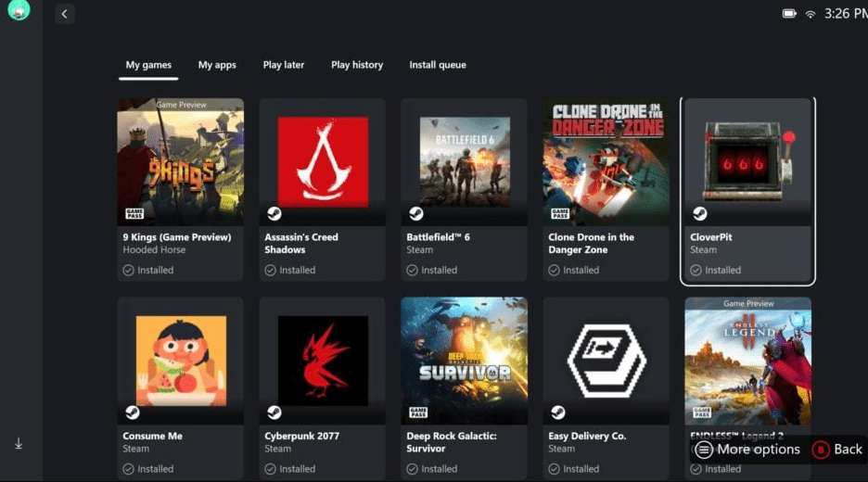Open the Install queue tab
Screen dimensions: 868x482
pos(438,65)
